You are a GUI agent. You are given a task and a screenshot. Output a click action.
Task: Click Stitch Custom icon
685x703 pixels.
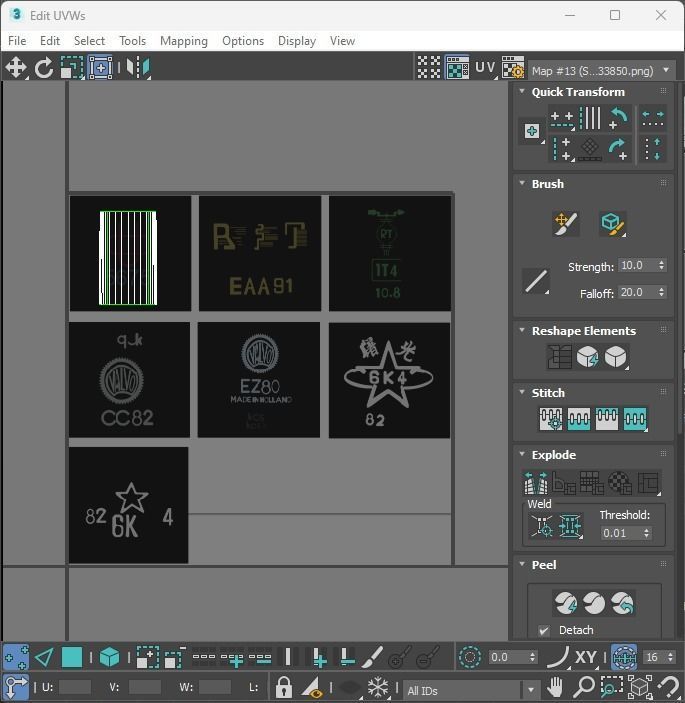coord(635,419)
